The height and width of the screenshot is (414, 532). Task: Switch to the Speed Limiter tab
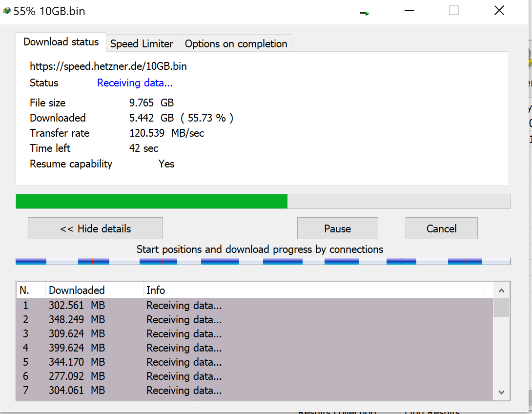tap(142, 43)
